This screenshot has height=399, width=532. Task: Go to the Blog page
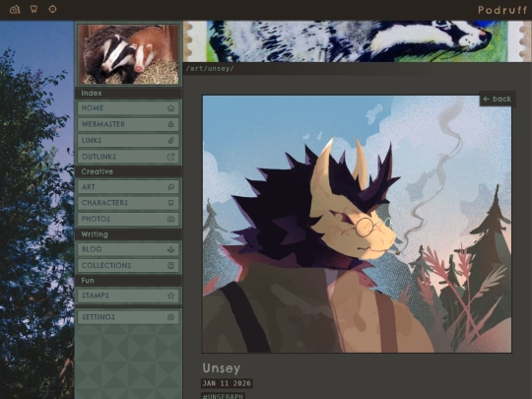(x=128, y=249)
